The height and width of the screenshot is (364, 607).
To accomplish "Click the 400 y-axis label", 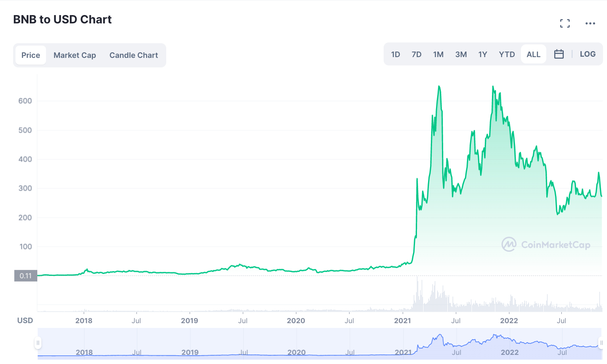I will tap(25, 159).
